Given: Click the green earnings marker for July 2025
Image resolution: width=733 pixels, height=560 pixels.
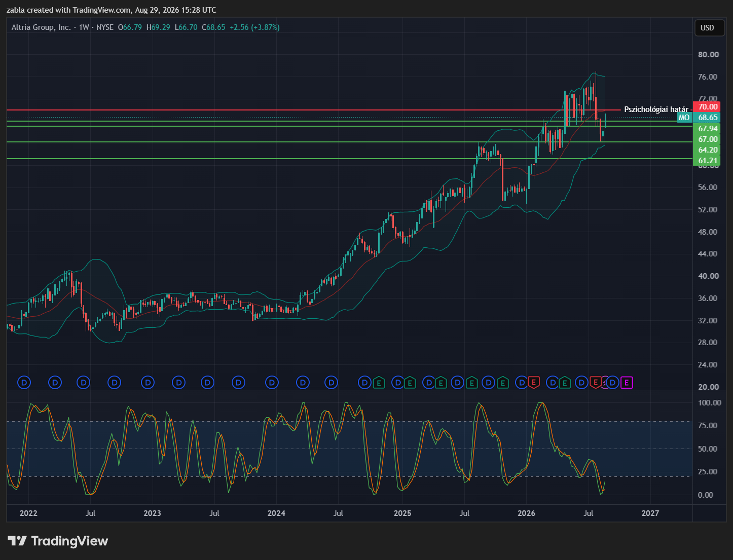Looking at the screenshot, I should (x=471, y=383).
